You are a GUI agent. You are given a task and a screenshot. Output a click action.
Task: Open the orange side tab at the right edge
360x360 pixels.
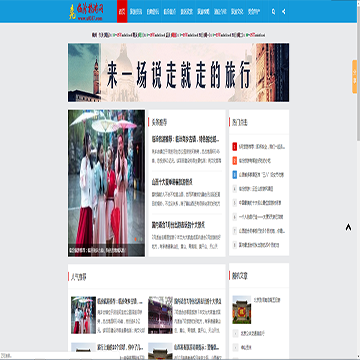click(x=355, y=77)
